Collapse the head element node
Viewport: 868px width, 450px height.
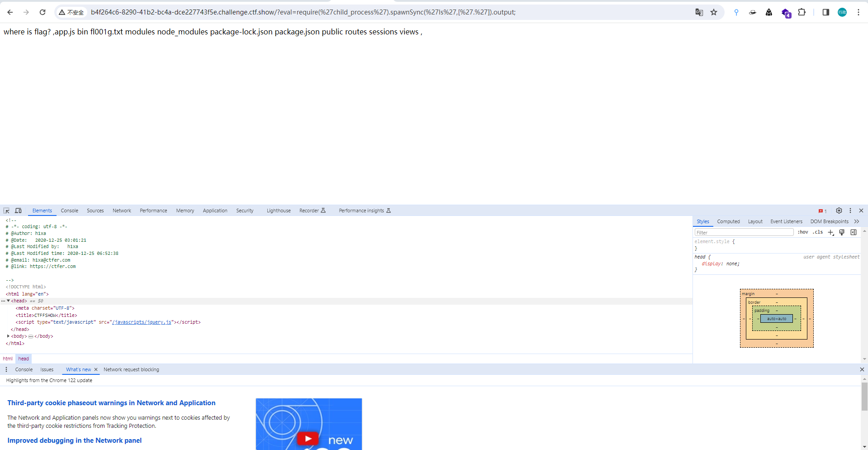[8, 301]
